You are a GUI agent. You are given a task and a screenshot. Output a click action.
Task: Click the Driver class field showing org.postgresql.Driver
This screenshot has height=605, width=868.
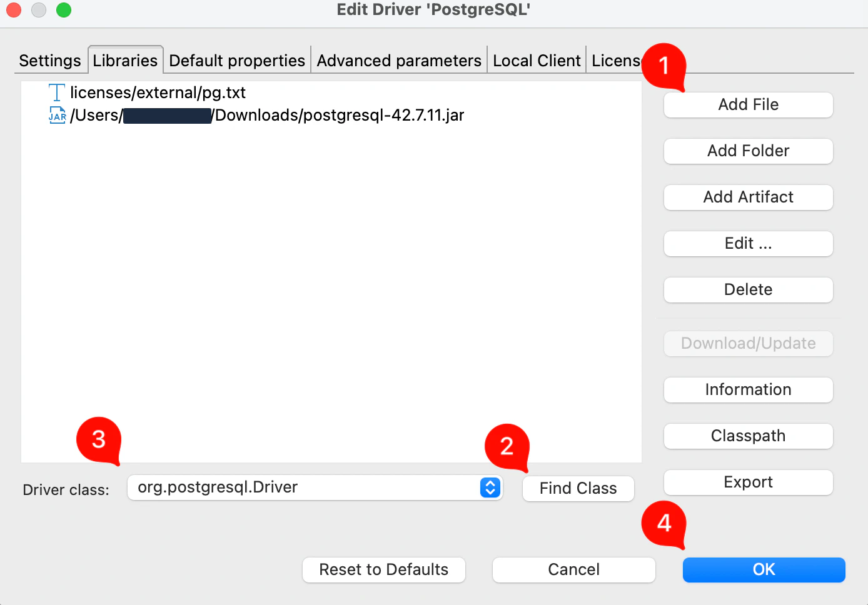pyautogui.click(x=315, y=487)
